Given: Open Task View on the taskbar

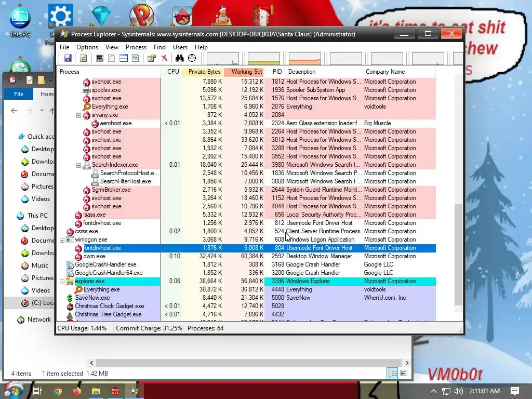Looking at the screenshot, I should coord(37,391).
